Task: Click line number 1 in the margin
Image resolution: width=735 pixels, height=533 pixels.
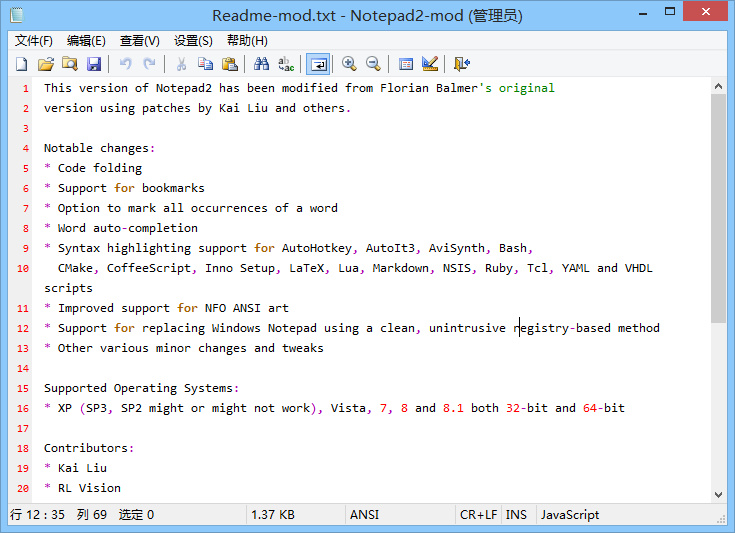Action: tap(26, 89)
